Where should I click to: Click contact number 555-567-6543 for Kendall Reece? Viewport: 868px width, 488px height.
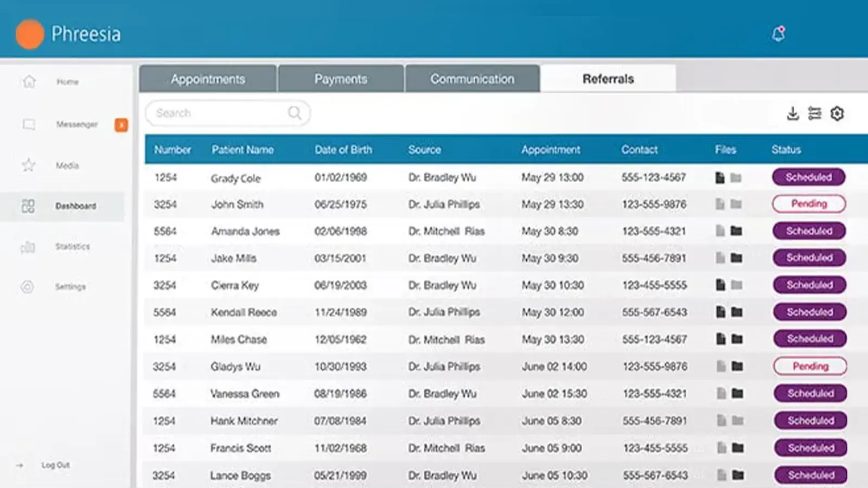[655, 312]
